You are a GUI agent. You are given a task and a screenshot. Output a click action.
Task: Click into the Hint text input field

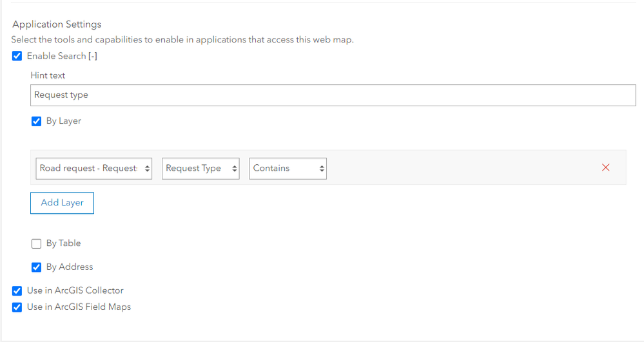pos(333,95)
